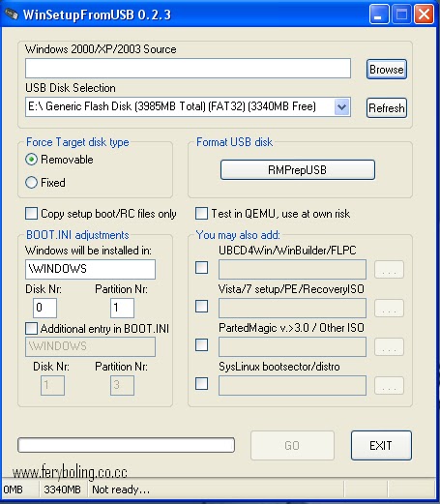Click the browse button beside UBCD4Win field

tap(389, 270)
